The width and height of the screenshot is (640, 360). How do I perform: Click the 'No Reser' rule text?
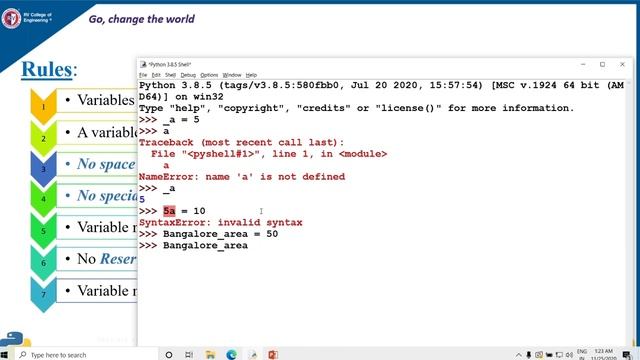click(x=107, y=259)
